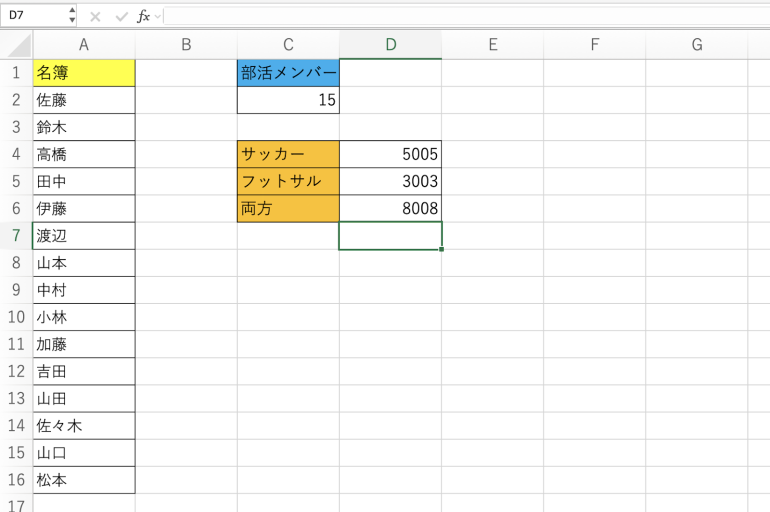Click the enter checkmark icon in formula bar
The height and width of the screenshot is (512, 770).
(121, 16)
